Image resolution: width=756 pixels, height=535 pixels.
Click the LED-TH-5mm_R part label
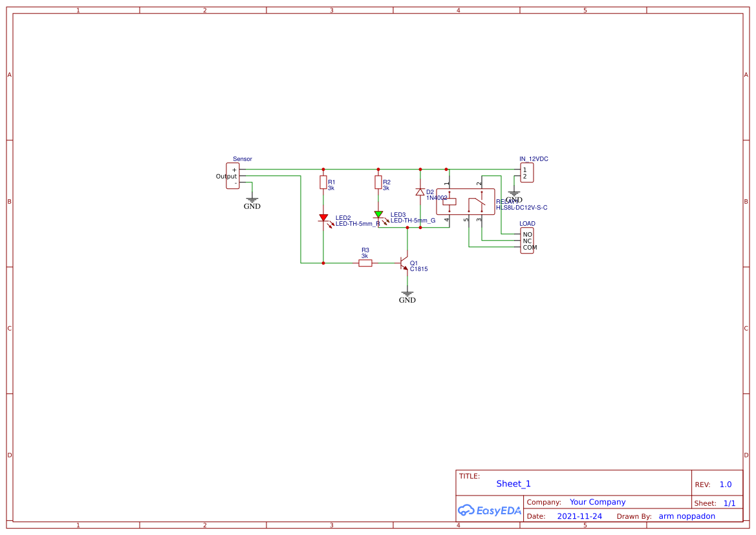[x=358, y=224]
